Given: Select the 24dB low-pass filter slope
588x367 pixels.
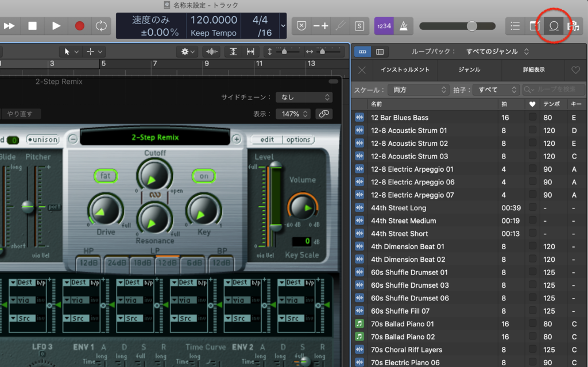Looking at the screenshot, I should pyautogui.click(x=117, y=263).
